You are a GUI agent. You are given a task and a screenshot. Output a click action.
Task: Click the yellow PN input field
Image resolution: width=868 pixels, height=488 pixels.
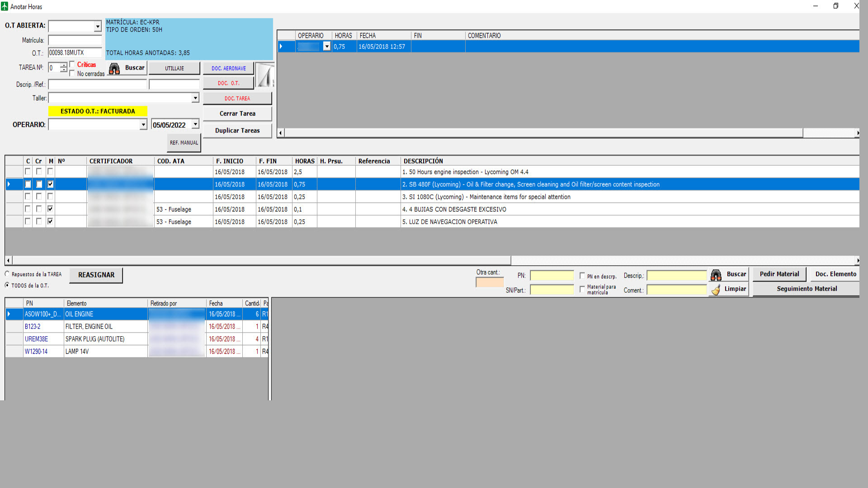552,276
